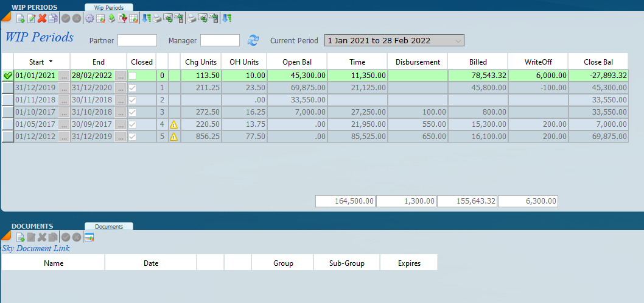Toggle Closed checkbox for 01/01/2021 period
The height and width of the screenshot is (303, 644).
[132, 76]
